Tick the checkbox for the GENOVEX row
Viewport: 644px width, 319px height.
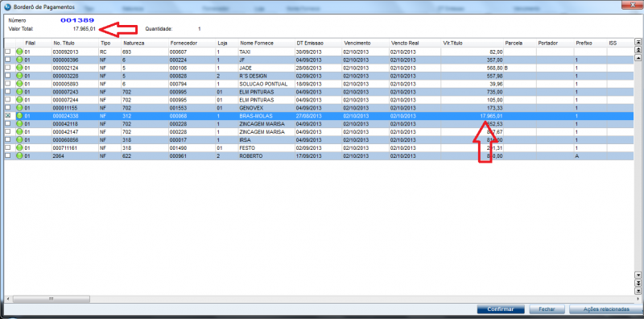coord(8,108)
